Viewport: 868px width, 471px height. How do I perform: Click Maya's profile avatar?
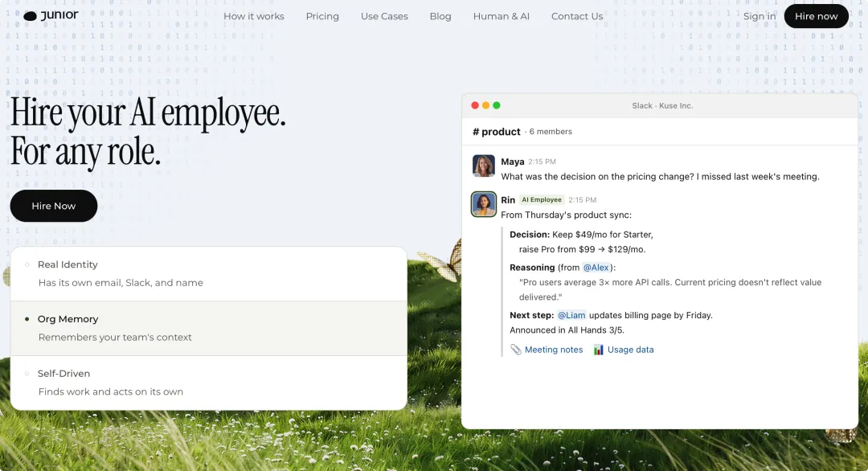(x=483, y=166)
